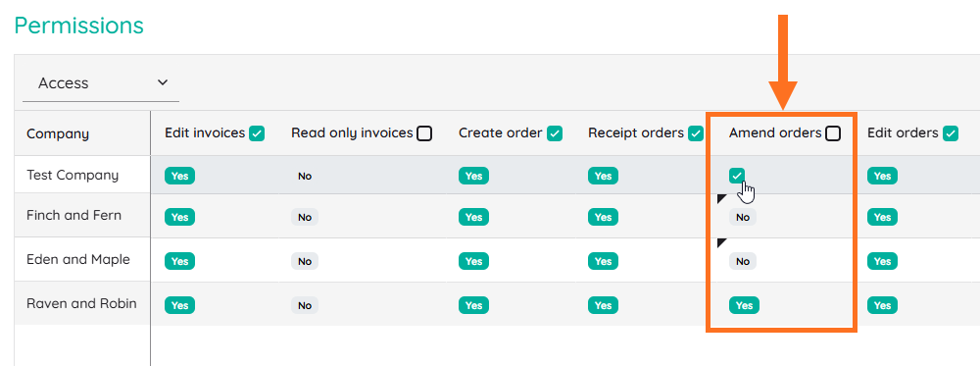The width and height of the screenshot is (980, 366).
Task: Click the Edit orders column label
Action: (x=903, y=132)
